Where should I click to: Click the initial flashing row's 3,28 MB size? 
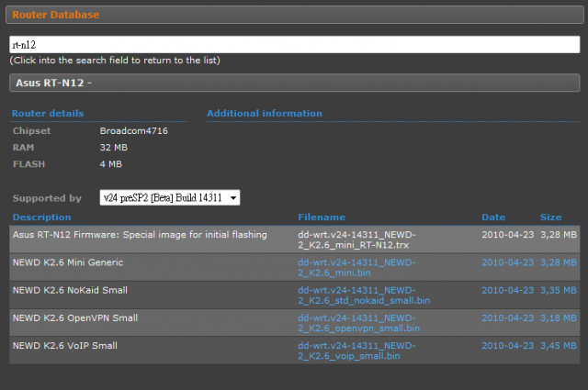[x=559, y=235]
